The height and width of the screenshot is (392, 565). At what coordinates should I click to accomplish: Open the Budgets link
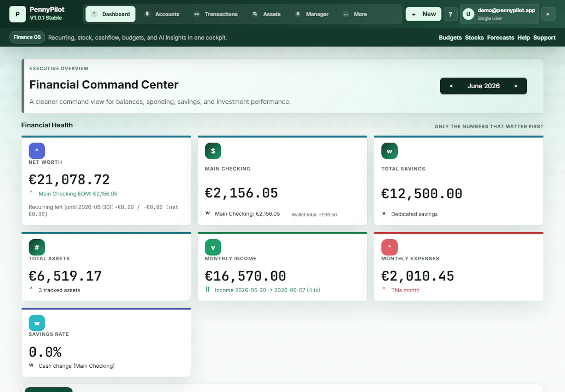click(x=450, y=37)
